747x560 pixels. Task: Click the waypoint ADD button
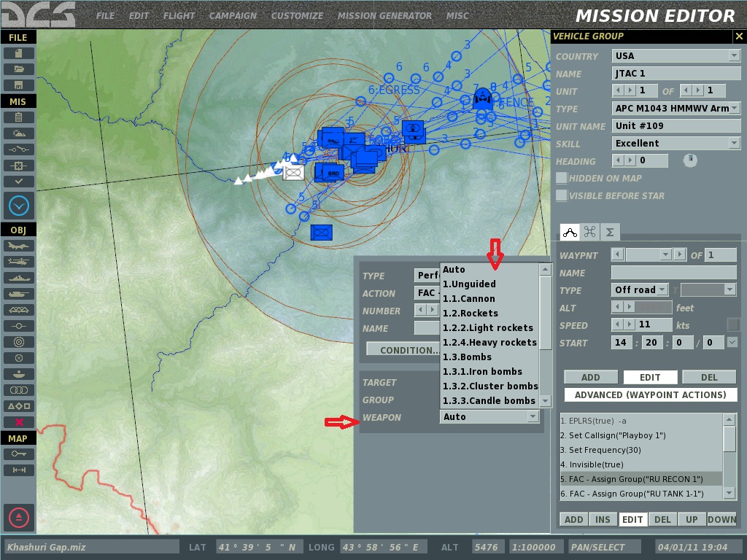(x=591, y=377)
